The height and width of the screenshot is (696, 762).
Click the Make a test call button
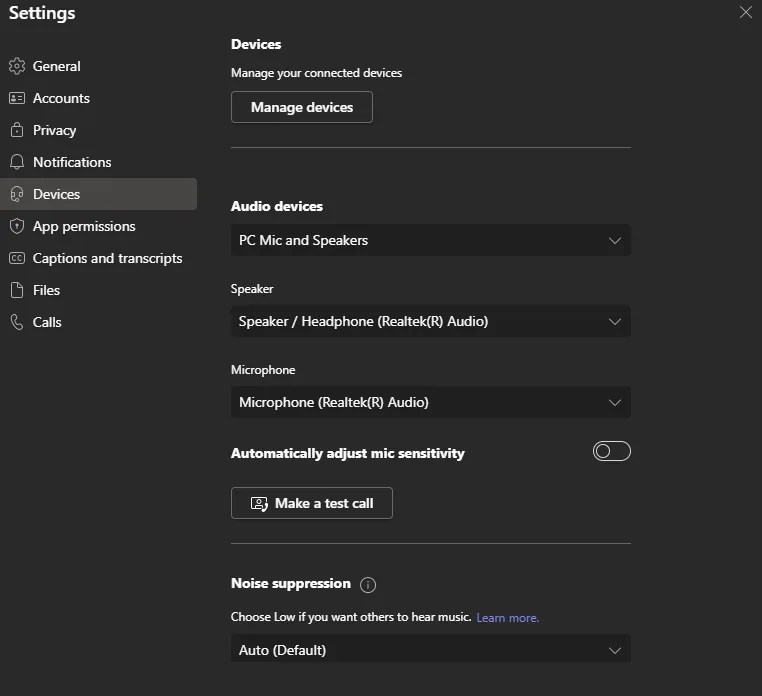pos(311,503)
